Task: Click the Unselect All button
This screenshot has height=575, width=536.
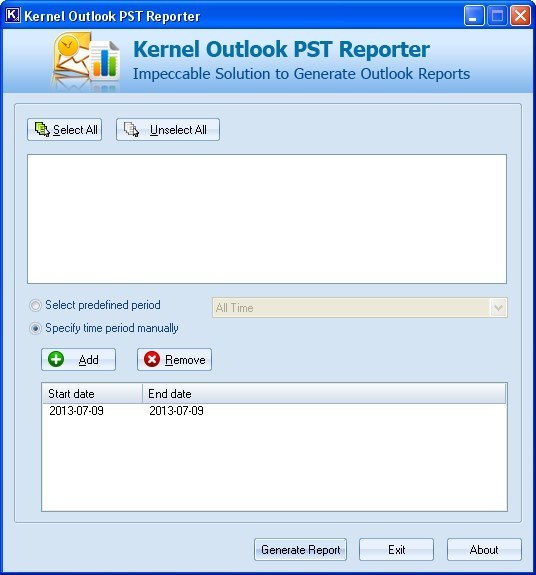Action: (168, 129)
